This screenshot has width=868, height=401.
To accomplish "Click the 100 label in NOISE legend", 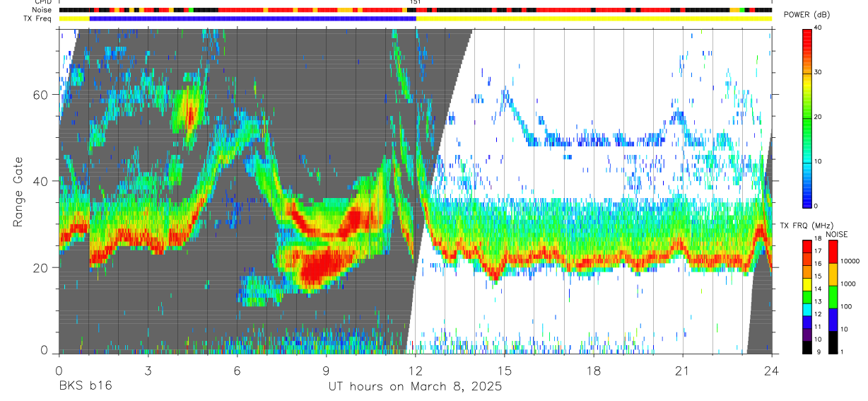I will pos(847,307).
